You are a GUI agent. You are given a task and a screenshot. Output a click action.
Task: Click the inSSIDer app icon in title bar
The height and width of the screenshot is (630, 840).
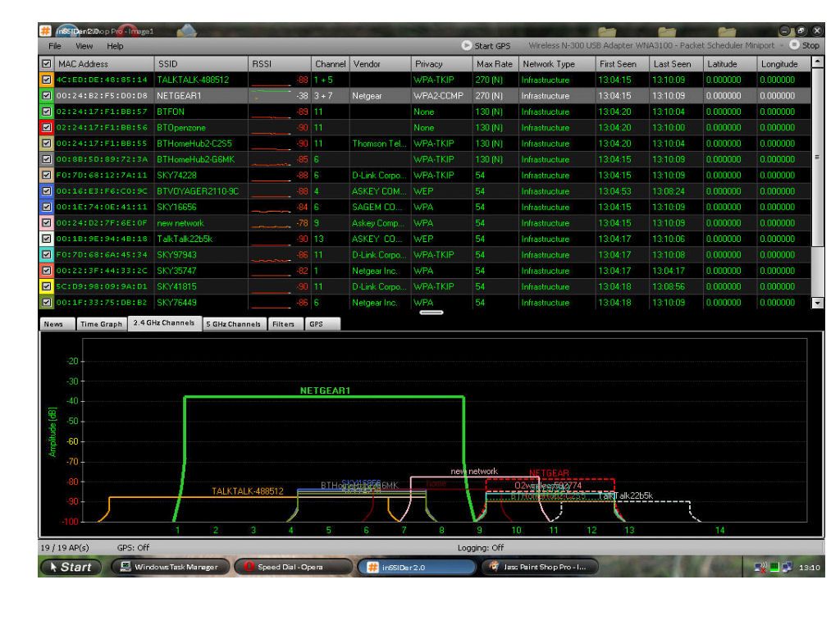point(46,30)
